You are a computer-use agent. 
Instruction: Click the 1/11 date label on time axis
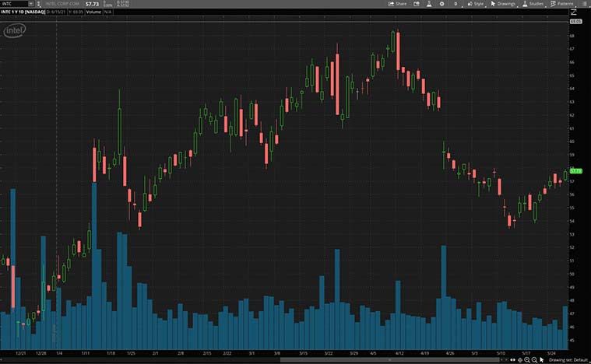(86, 353)
